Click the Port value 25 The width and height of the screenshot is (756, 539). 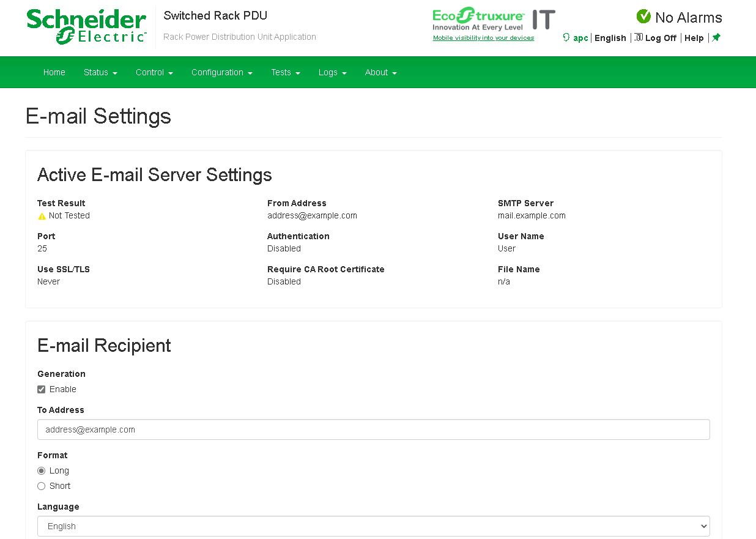(42, 248)
